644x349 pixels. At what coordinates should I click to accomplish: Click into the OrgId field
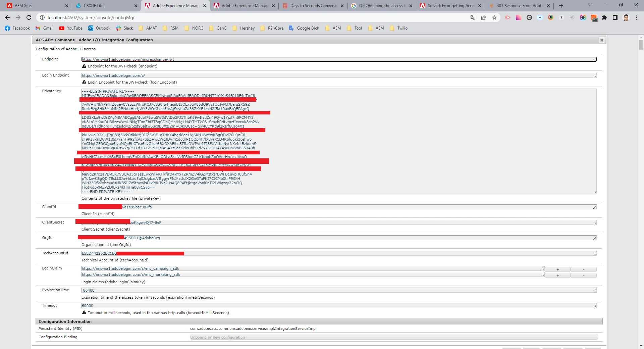(339, 238)
